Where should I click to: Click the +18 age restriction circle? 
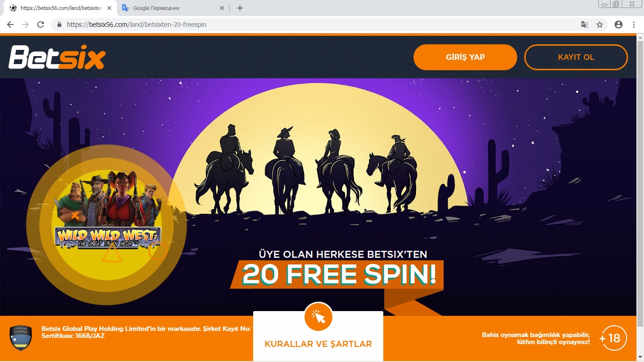614,338
